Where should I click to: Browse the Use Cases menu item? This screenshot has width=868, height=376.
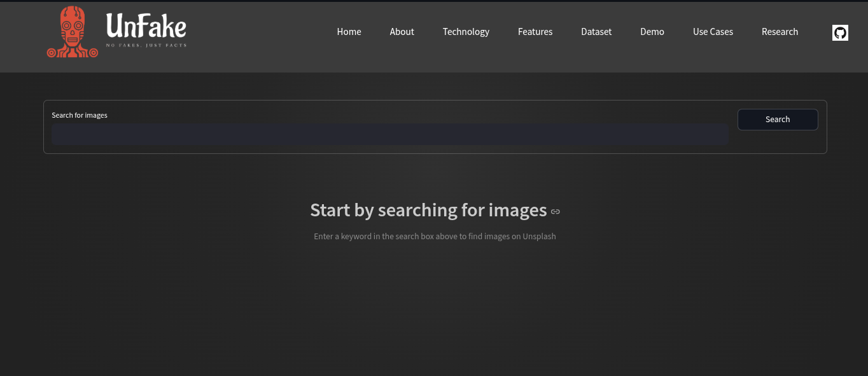tap(713, 31)
